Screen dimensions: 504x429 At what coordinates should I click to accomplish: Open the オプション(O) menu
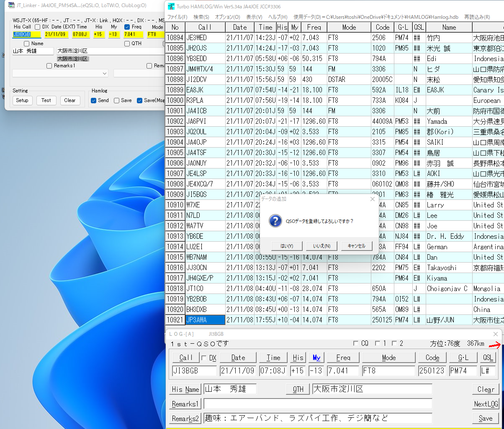coord(227,17)
